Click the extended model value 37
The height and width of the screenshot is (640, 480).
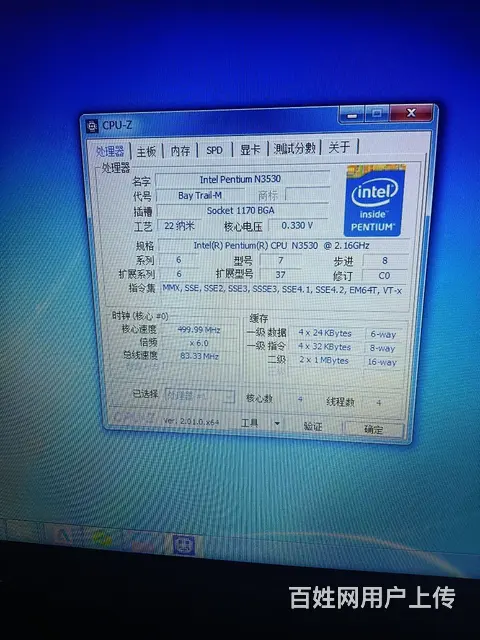(x=280, y=274)
